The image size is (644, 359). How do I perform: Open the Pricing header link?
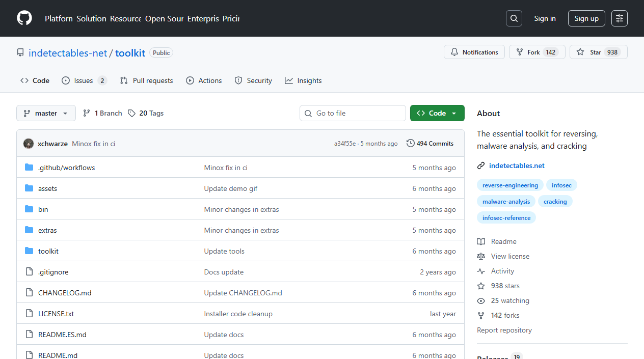231,18
